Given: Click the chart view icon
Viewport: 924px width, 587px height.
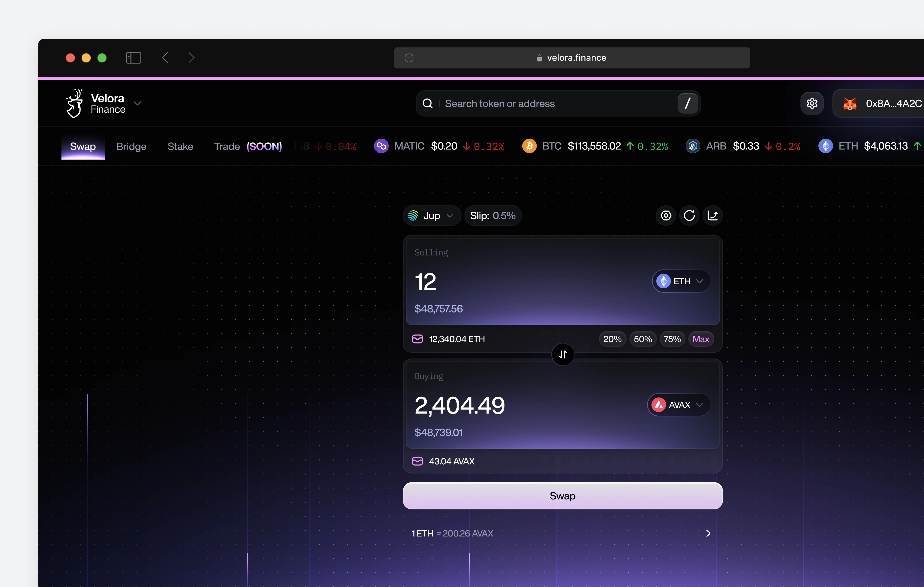Looking at the screenshot, I should click(712, 215).
